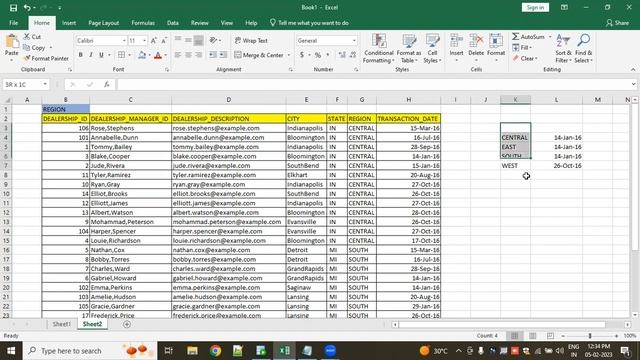The width and height of the screenshot is (640, 360).
Task: Click the Orientation text angle icon
Action: click(213, 40)
